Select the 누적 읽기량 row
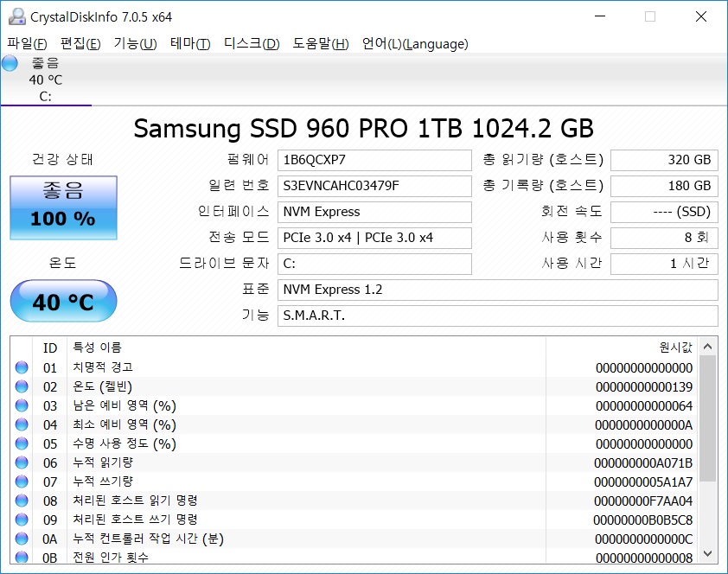 pos(354,462)
